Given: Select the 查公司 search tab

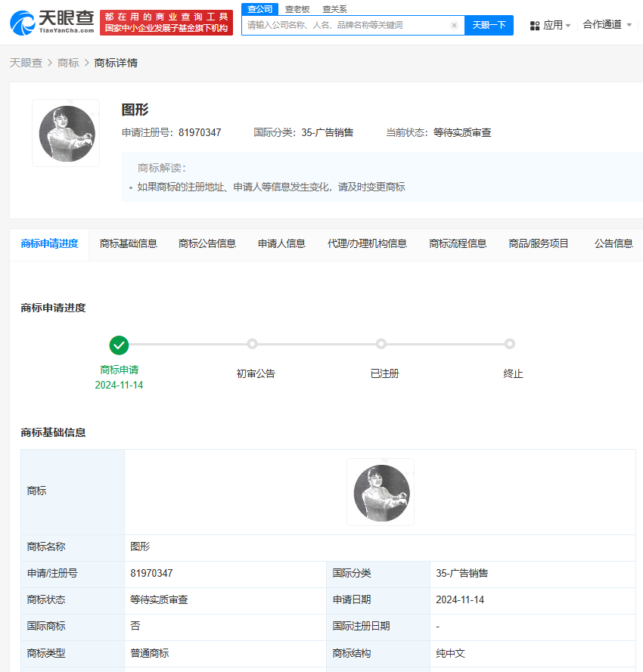Looking at the screenshot, I should 260,9.
